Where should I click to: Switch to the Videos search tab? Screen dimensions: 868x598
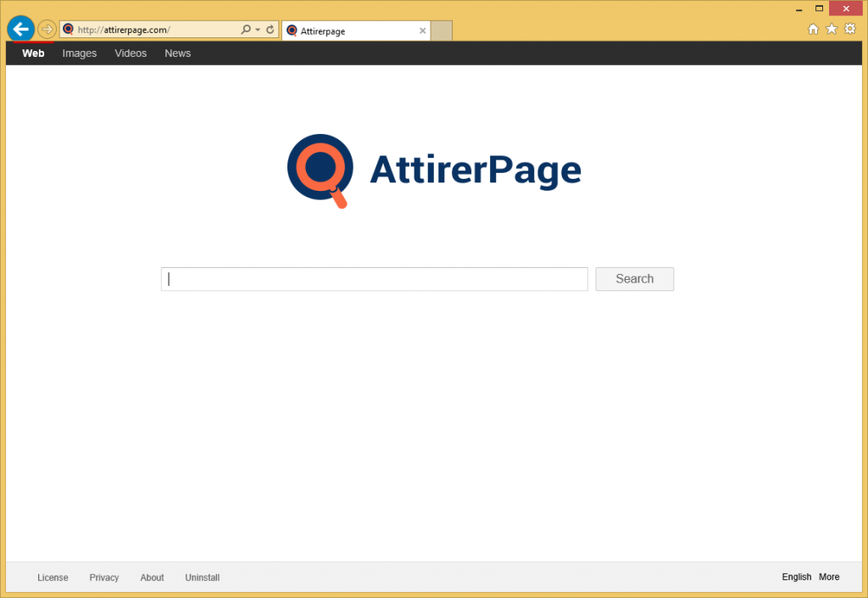click(x=131, y=53)
